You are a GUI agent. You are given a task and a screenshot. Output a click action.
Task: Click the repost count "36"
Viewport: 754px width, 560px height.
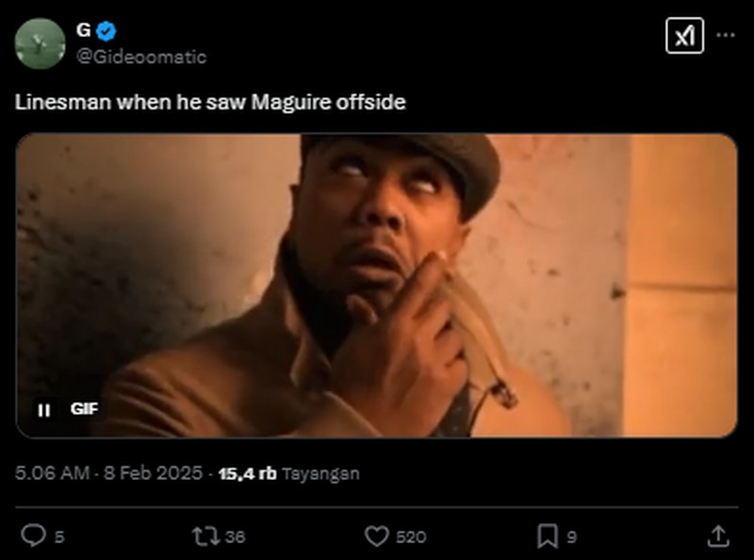236,537
